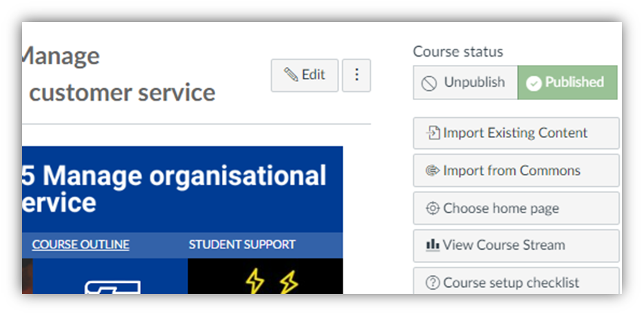Click the Edit page button
The height and width of the screenshot is (316, 644).
point(305,75)
